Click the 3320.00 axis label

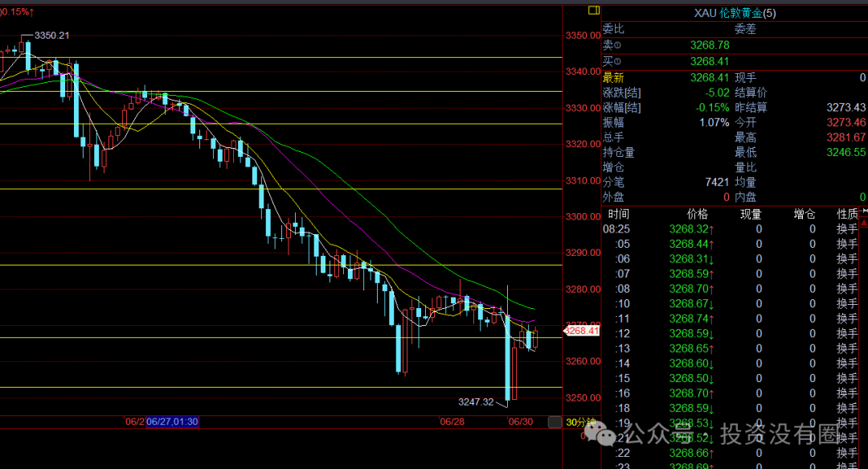583,144
